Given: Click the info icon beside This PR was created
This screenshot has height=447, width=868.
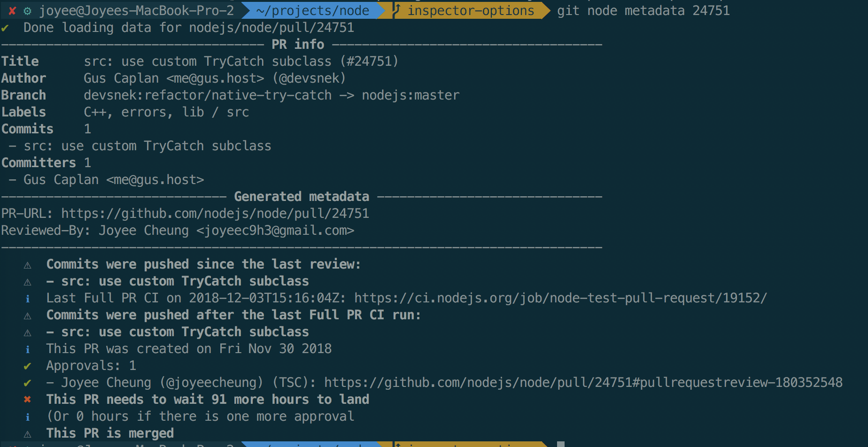Looking at the screenshot, I should tap(28, 349).
